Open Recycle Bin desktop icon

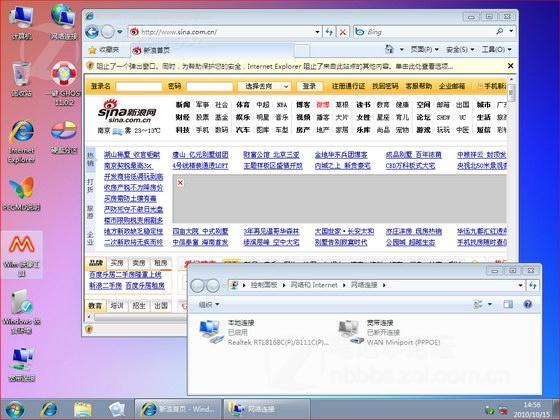pyautogui.click(x=21, y=79)
